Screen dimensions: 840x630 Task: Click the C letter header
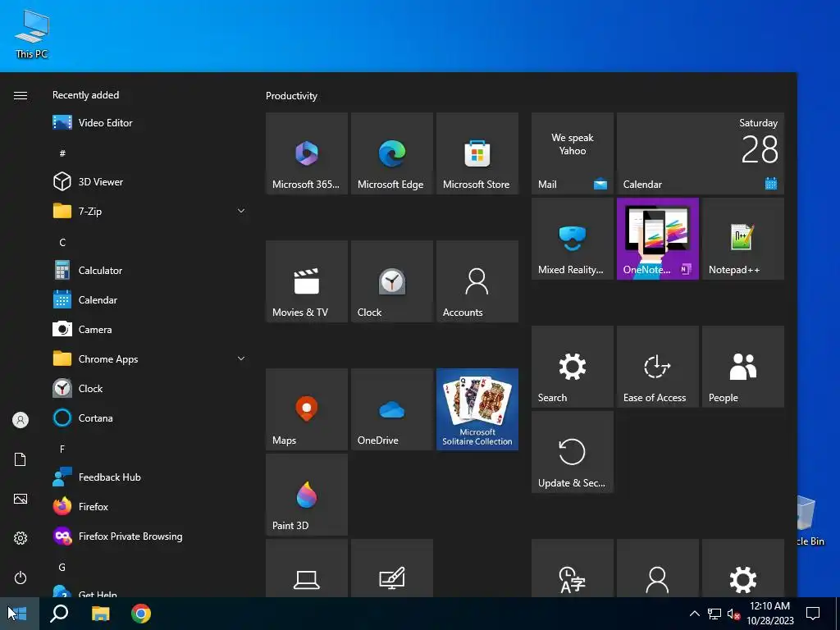[x=62, y=242]
